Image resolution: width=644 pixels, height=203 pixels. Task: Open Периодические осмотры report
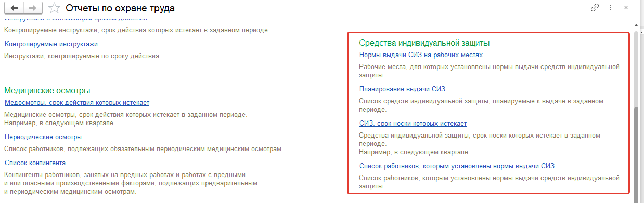point(43,137)
